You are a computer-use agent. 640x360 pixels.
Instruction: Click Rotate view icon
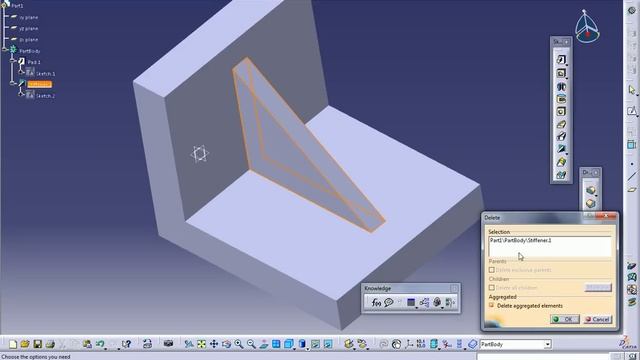(227, 344)
